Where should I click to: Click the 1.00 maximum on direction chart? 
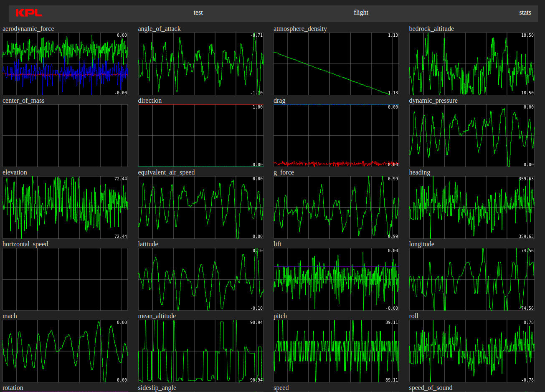(258, 107)
